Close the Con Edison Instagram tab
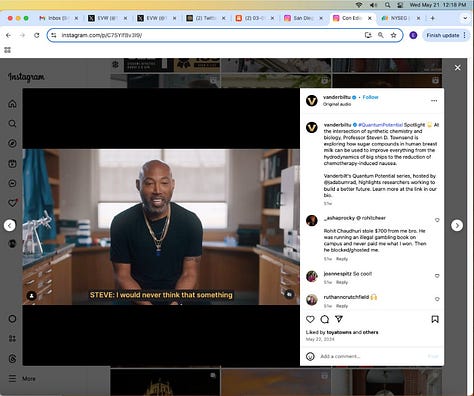The image size is (474, 396). (370, 18)
